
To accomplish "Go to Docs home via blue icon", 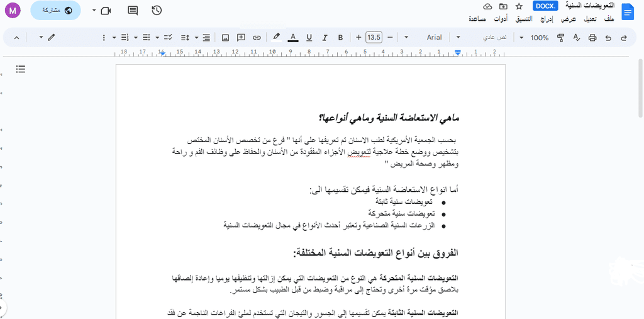I will 628,12.
